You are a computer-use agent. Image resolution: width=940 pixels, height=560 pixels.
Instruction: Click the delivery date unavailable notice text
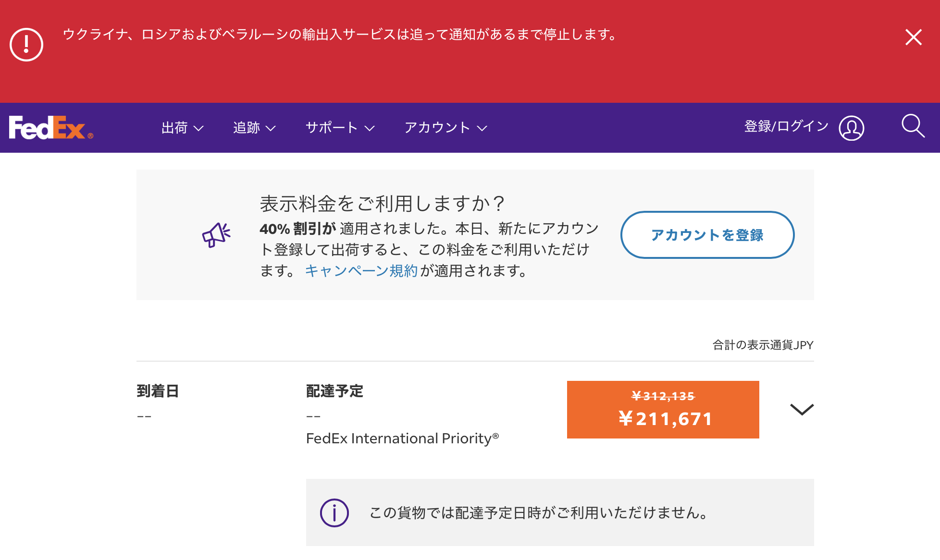(x=538, y=512)
